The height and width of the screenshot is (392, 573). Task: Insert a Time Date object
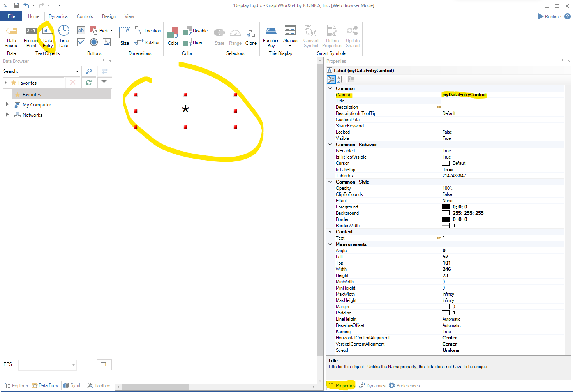click(64, 37)
